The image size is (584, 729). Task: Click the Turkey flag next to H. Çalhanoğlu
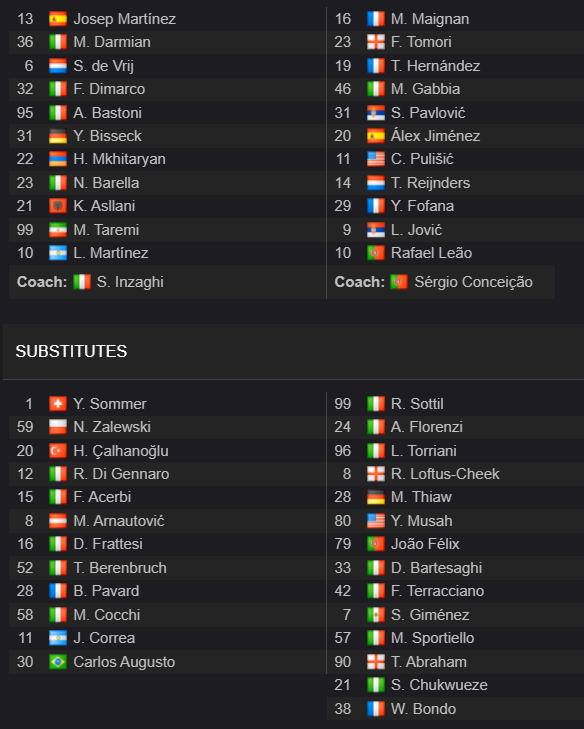pos(58,451)
